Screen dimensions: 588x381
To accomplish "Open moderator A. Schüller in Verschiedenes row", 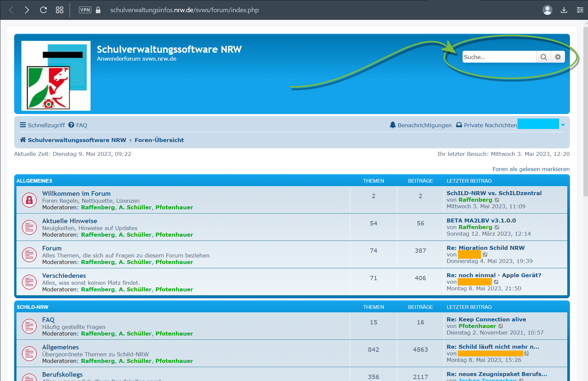I will tap(135, 289).
